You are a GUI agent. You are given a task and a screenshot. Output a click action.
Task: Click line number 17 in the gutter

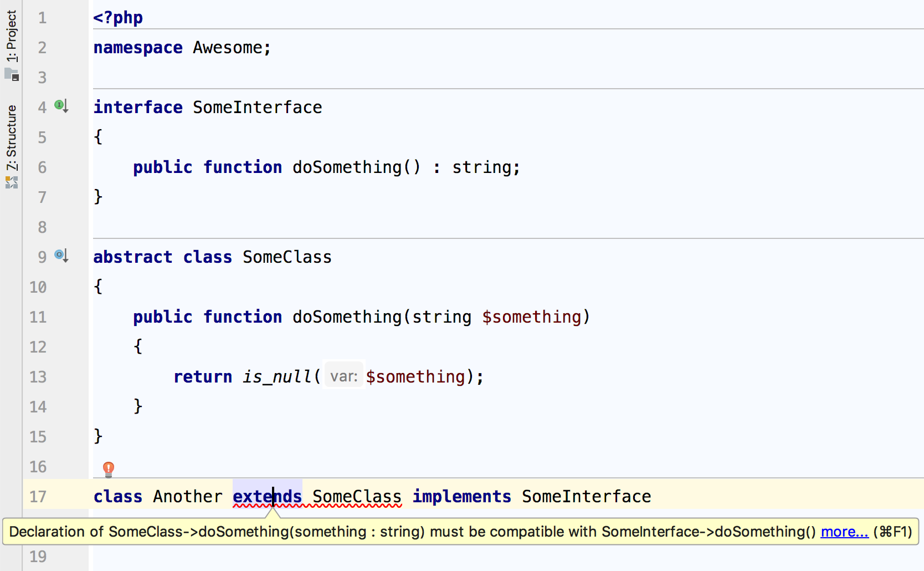38,496
